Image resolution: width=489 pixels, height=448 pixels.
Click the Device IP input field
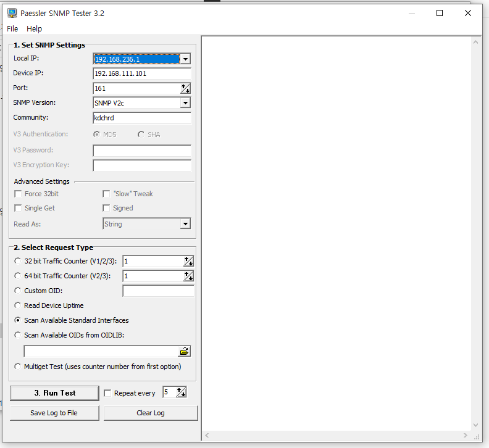(x=142, y=73)
